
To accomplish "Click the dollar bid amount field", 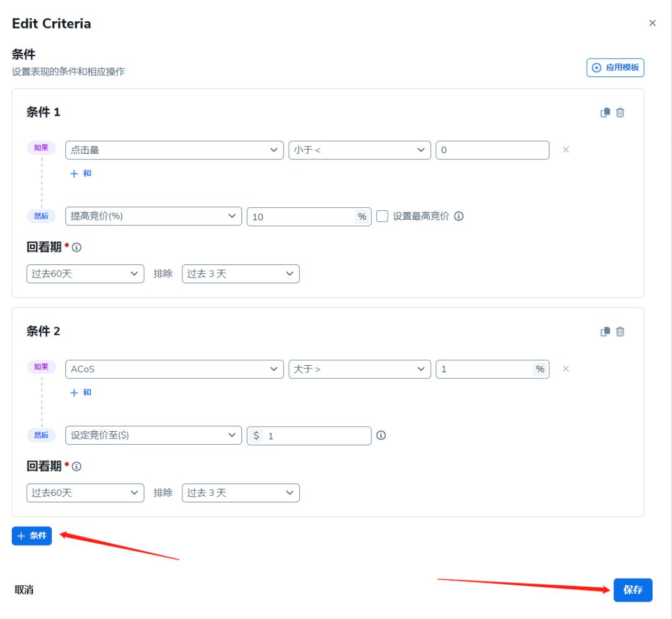I will [309, 435].
